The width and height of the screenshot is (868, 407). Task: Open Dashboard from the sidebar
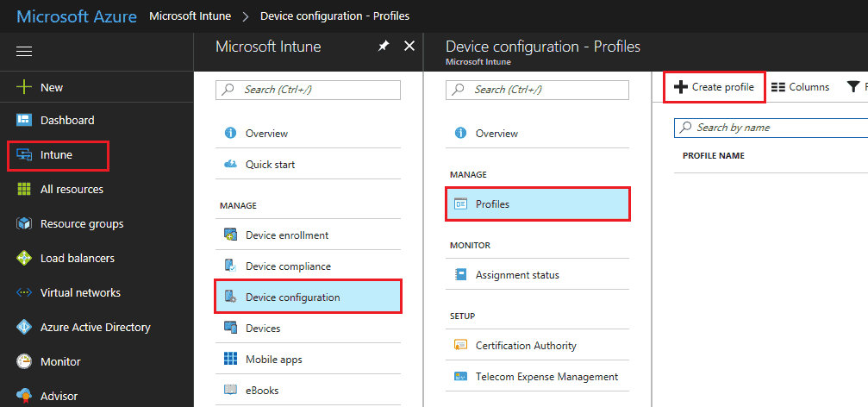pos(67,120)
